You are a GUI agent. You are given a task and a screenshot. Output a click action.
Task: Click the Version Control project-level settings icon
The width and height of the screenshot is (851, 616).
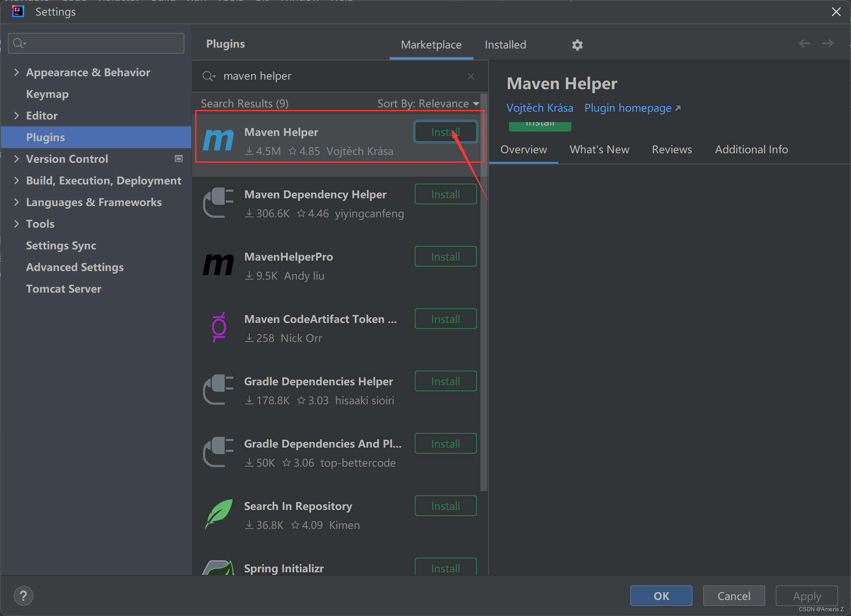click(x=178, y=159)
